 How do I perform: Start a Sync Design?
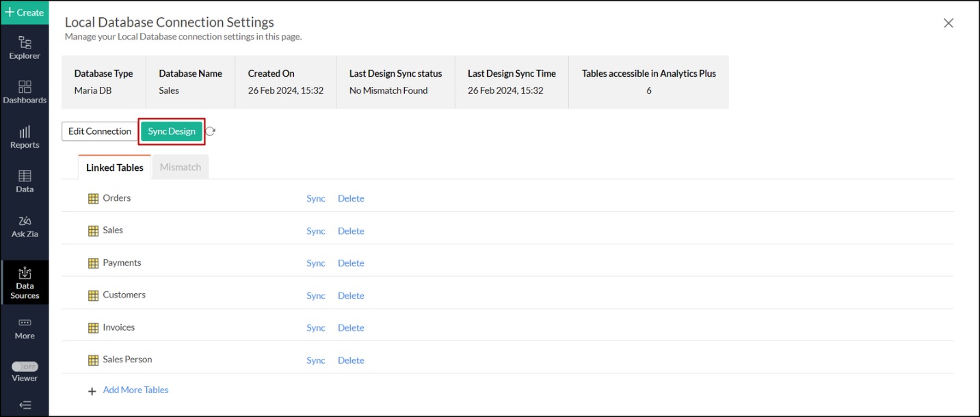point(172,131)
